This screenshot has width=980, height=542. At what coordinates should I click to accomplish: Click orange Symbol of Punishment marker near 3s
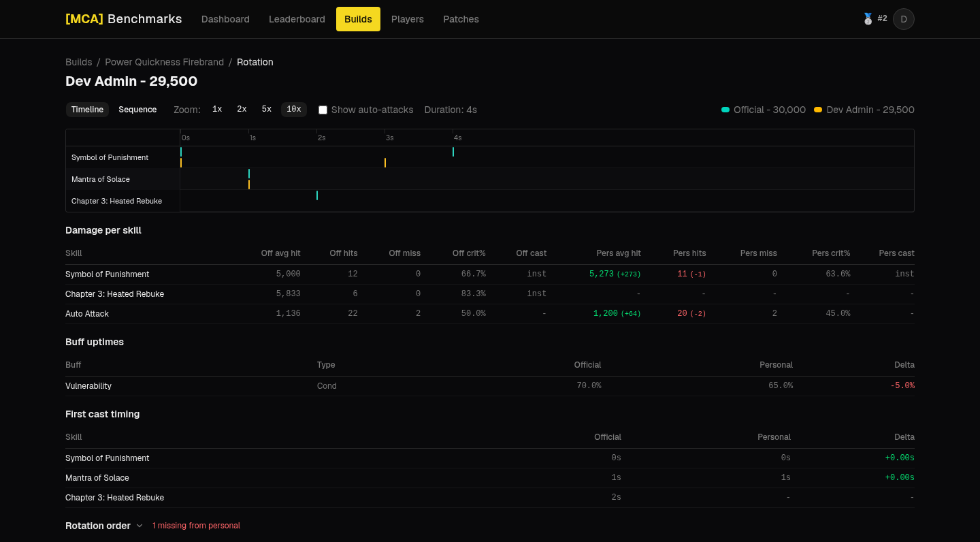click(385, 163)
